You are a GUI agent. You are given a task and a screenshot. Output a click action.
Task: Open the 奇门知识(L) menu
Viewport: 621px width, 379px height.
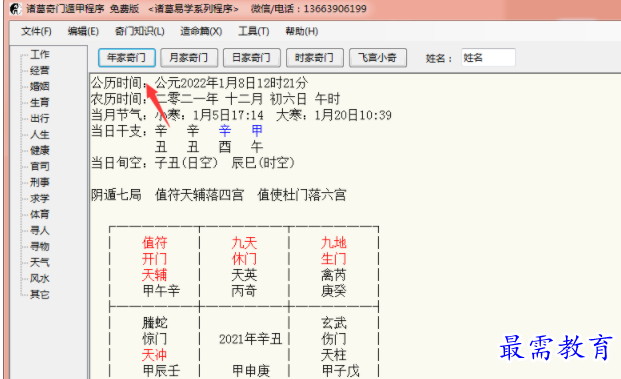(x=139, y=31)
